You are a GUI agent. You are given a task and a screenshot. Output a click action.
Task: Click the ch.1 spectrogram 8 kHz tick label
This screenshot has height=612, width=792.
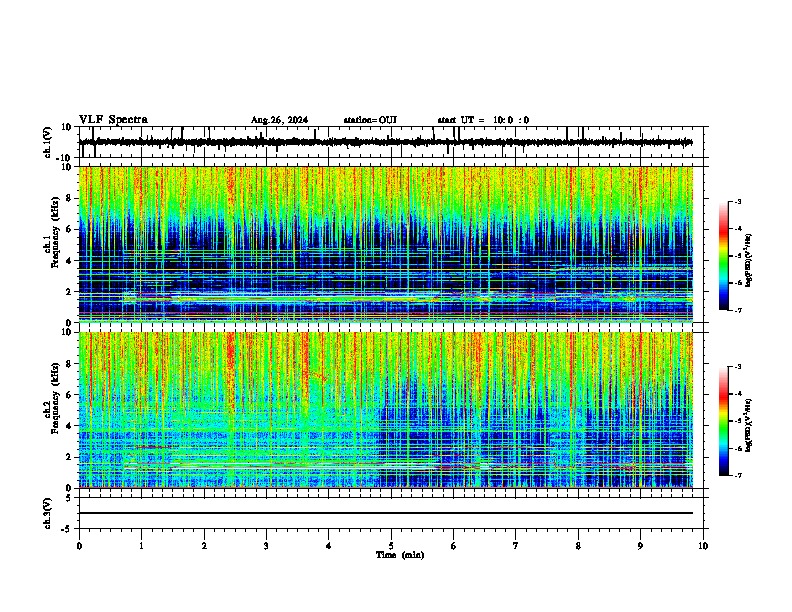(71, 198)
